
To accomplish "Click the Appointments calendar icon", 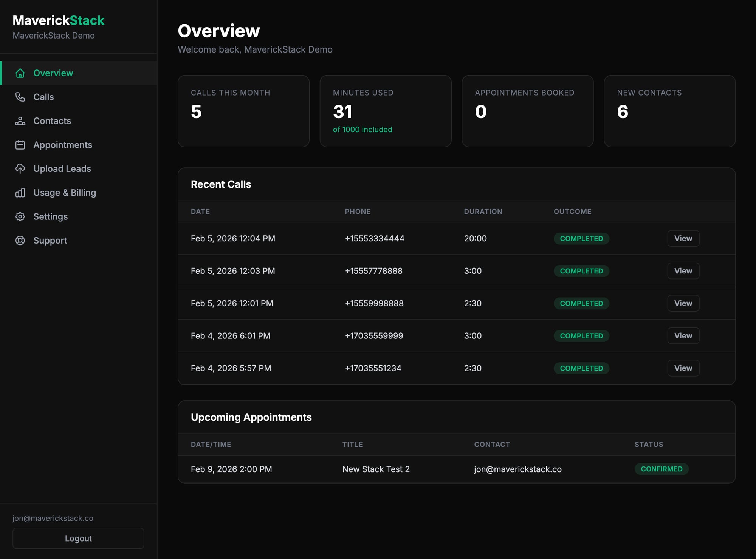I will point(20,145).
